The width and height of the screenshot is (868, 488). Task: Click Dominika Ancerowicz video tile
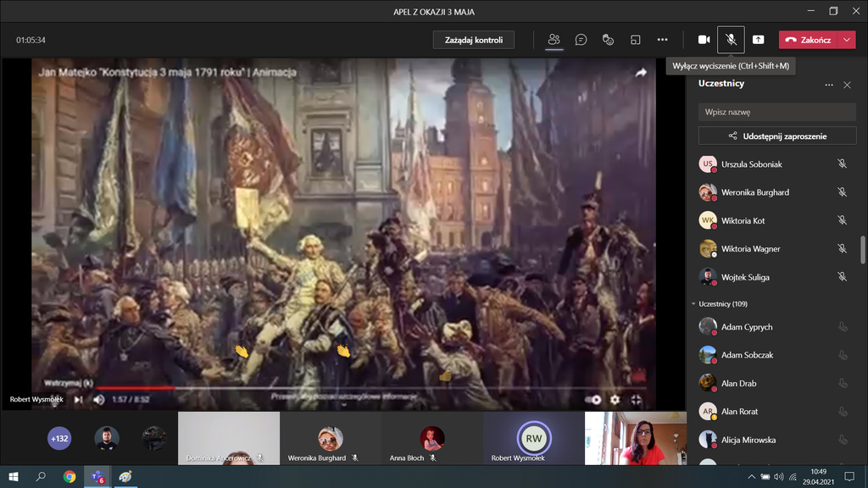[x=229, y=438]
